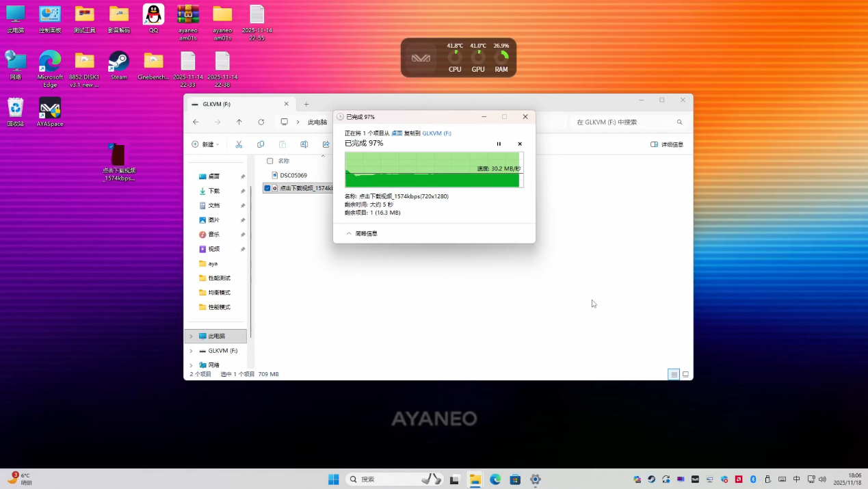868x489 pixels.
Task: Collapse copy dialog via 简略信息
Action: [x=362, y=233]
